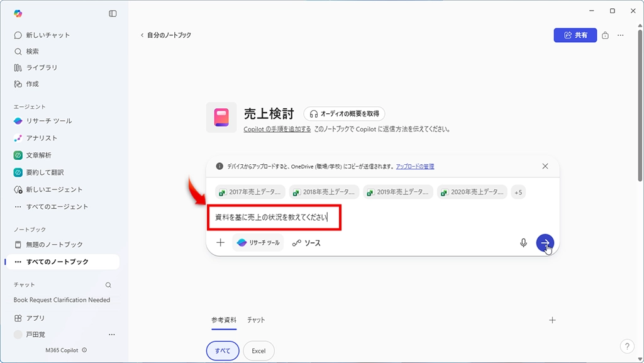Switch to the チャット tab
The height and width of the screenshot is (363, 644).
tap(256, 320)
